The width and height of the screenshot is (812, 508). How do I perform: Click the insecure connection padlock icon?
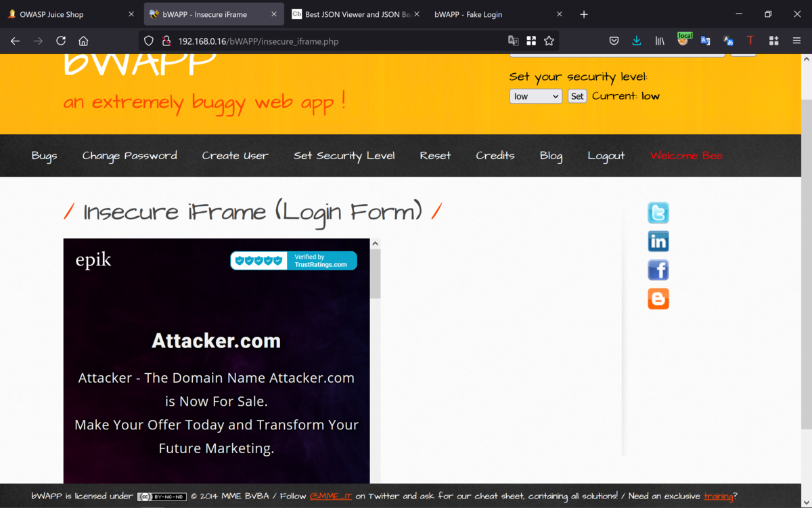pyautogui.click(x=166, y=41)
